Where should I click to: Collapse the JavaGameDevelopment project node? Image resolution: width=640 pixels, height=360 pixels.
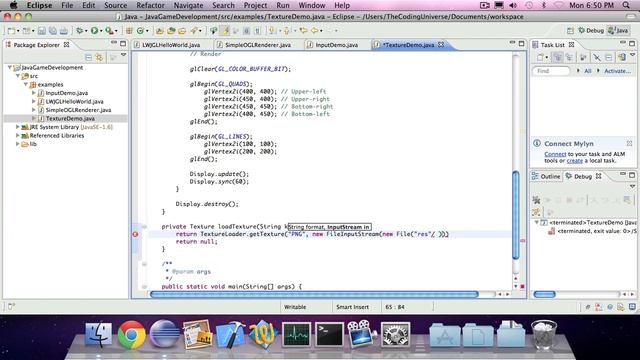click(x=10, y=67)
